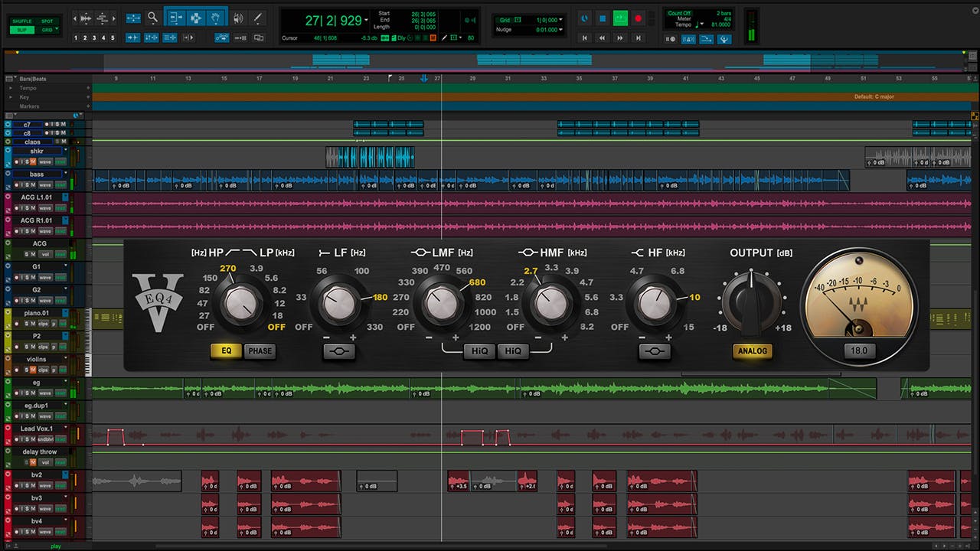
Task: Toggle the HMF HiQ button
Action: pos(512,351)
